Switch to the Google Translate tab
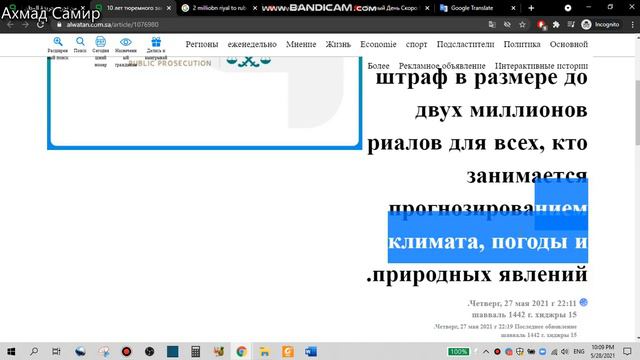Image resolution: width=640 pixels, height=360 pixels. (x=471, y=8)
